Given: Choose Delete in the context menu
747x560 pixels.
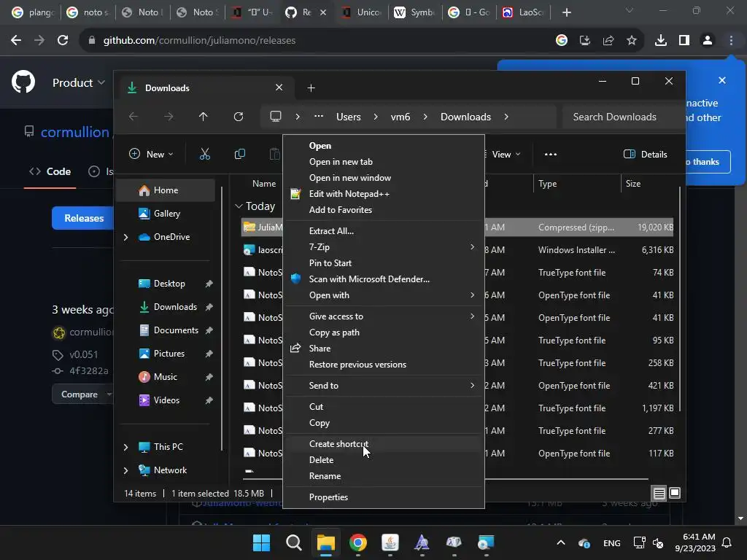Looking at the screenshot, I should coord(384,460).
